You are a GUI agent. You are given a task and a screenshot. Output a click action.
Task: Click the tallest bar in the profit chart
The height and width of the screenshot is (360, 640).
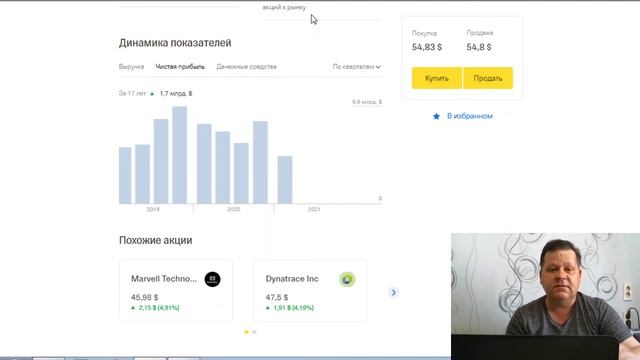(180, 155)
